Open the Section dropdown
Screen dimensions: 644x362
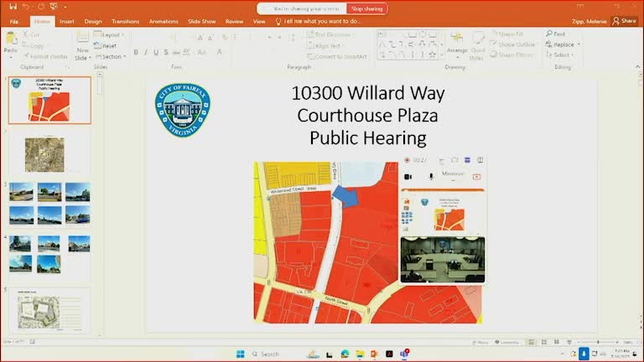pyautogui.click(x=110, y=57)
